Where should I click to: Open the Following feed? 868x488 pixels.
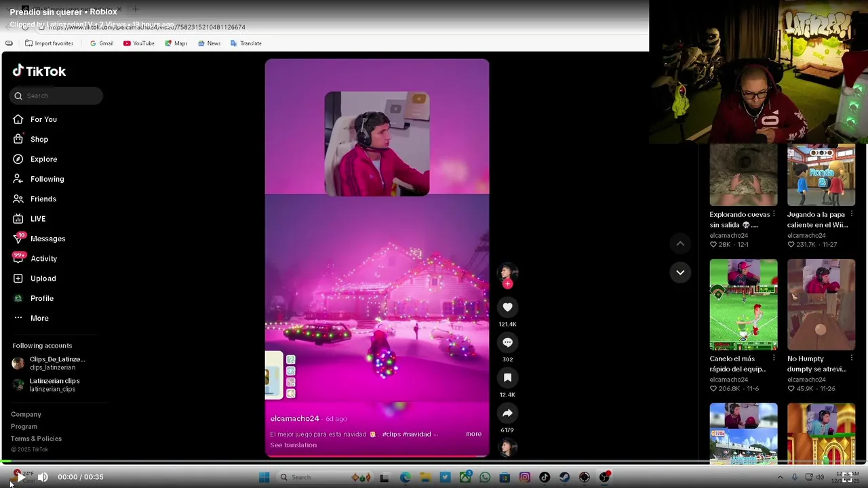[x=38, y=179]
